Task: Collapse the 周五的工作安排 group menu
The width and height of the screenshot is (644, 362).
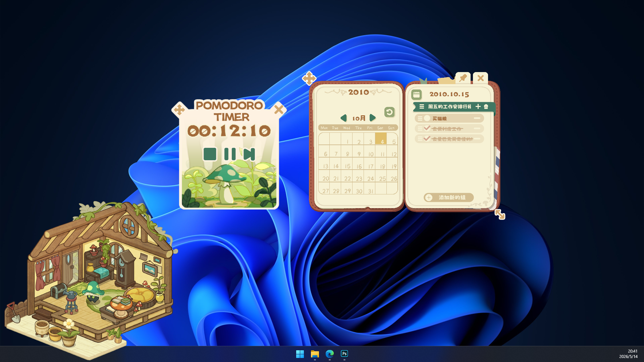Action: [x=422, y=107]
